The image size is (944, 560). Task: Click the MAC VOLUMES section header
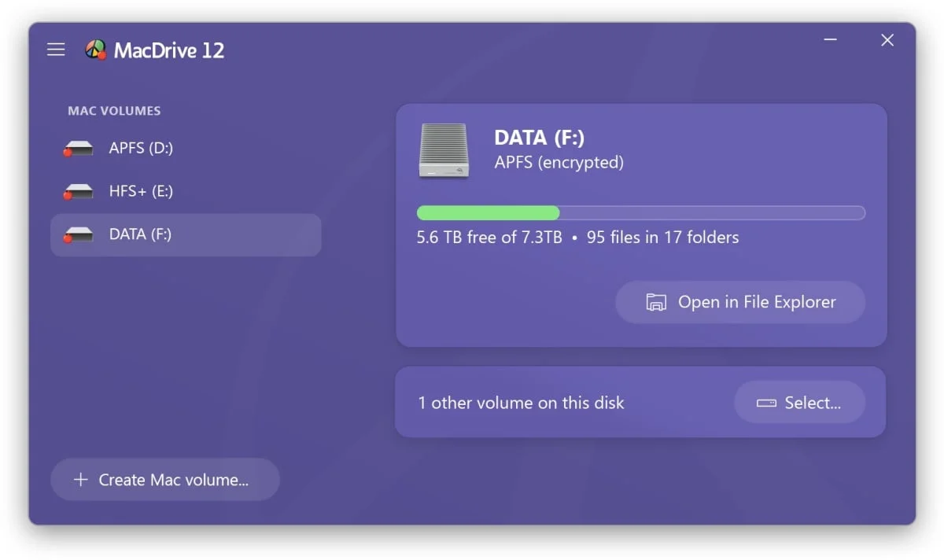click(114, 111)
